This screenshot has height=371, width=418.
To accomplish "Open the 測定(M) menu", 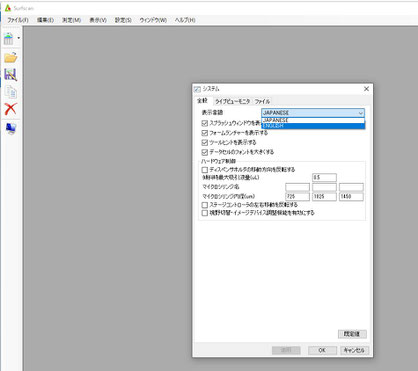I will coord(72,20).
